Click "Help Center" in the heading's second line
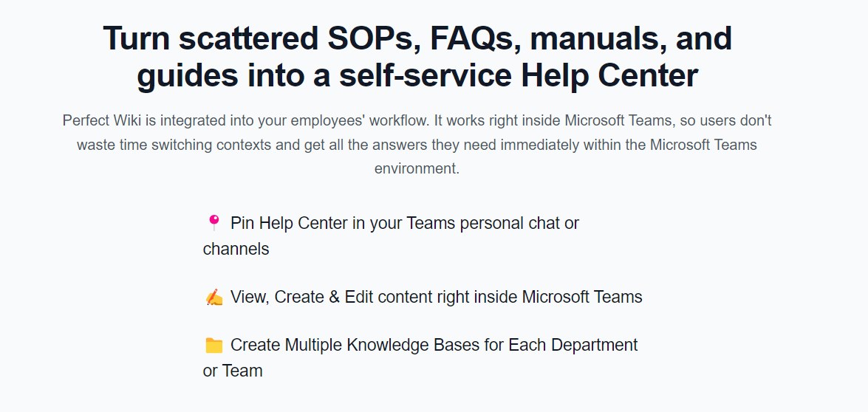This screenshot has height=412, width=868. [609, 76]
